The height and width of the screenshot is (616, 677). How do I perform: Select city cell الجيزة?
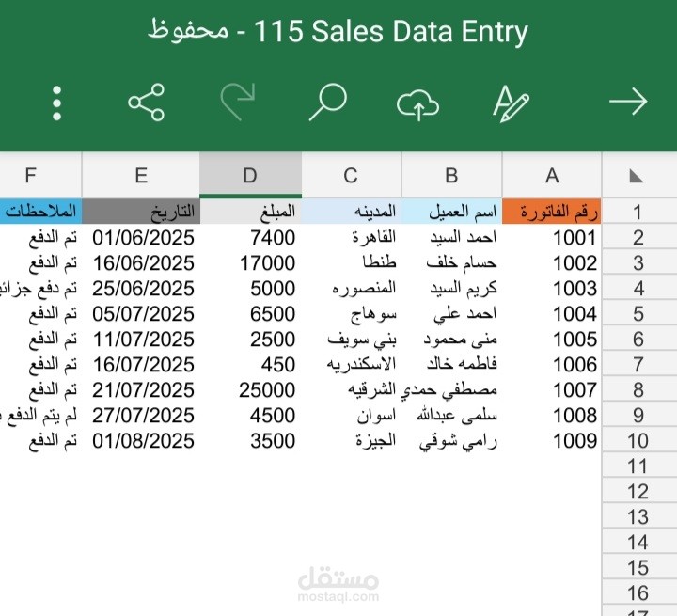[x=352, y=441]
